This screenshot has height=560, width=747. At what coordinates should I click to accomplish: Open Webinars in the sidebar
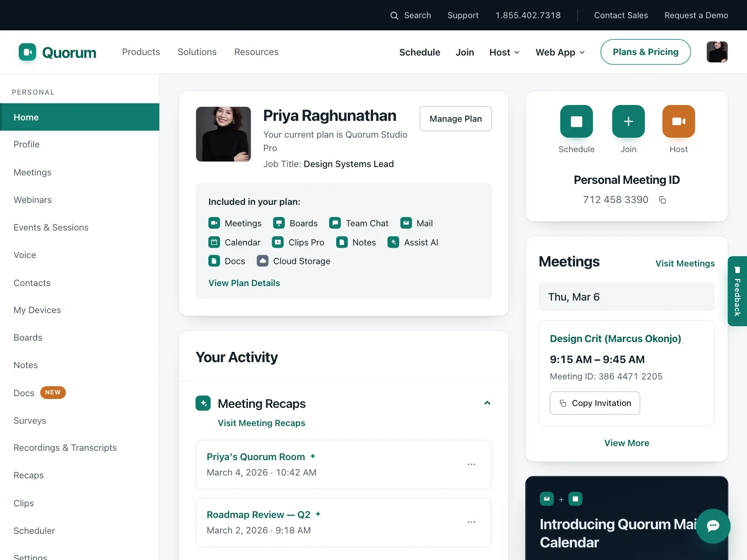(80, 200)
